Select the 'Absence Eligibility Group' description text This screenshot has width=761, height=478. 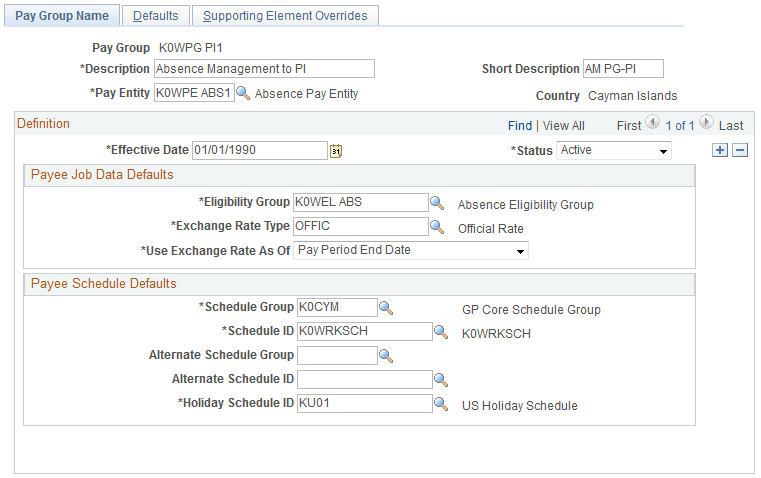(526, 205)
